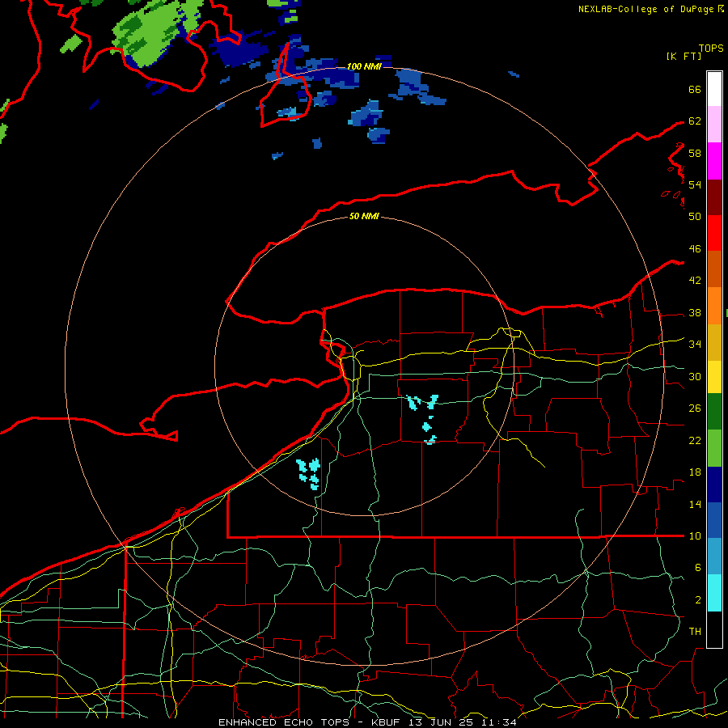Click the 50 NMI range ring label
728x728 pixels.
tap(363, 216)
